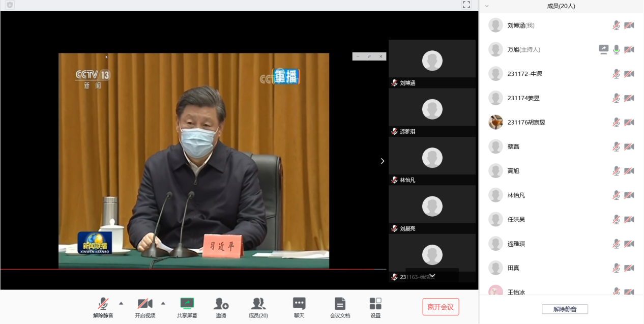Viewport: 644px width, 324px height.
Task: Open audio options arrow next to 解除静音
Action: [121, 304]
